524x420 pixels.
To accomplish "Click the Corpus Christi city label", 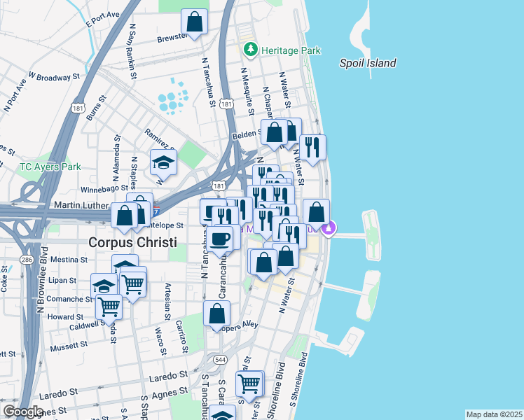I will click(x=132, y=242).
